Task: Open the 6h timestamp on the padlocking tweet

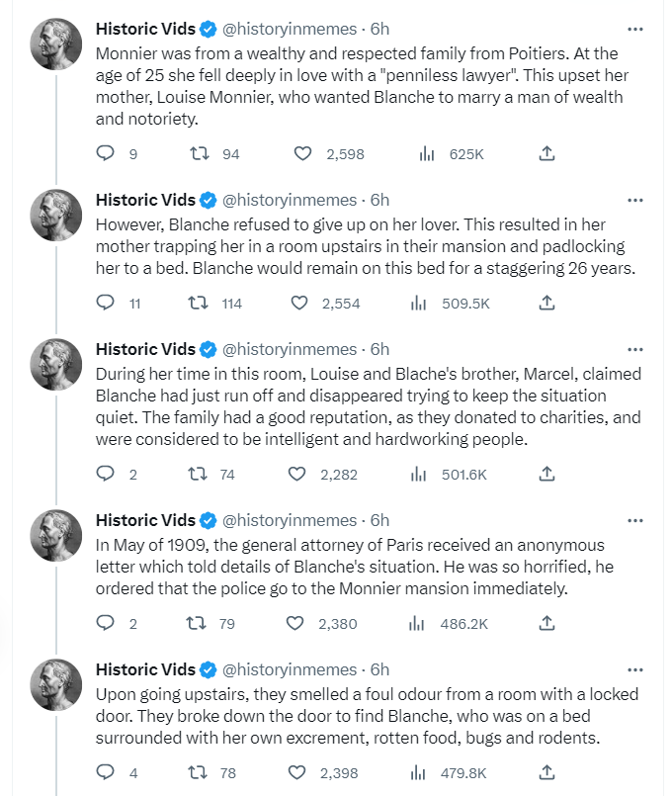Action: pos(379,200)
